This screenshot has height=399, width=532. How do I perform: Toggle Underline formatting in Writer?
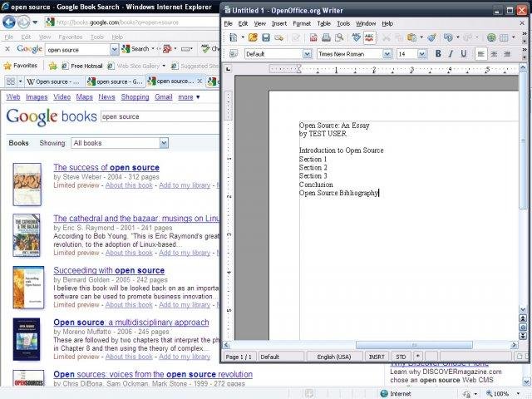coord(464,53)
